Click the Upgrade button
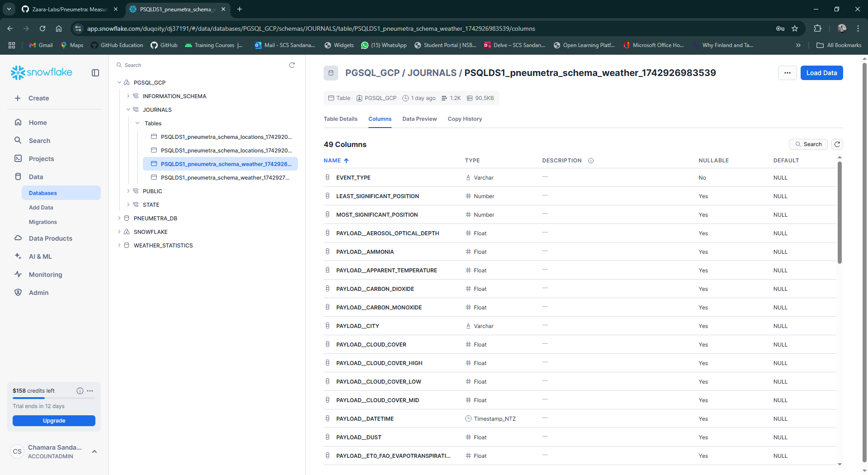 click(x=54, y=421)
